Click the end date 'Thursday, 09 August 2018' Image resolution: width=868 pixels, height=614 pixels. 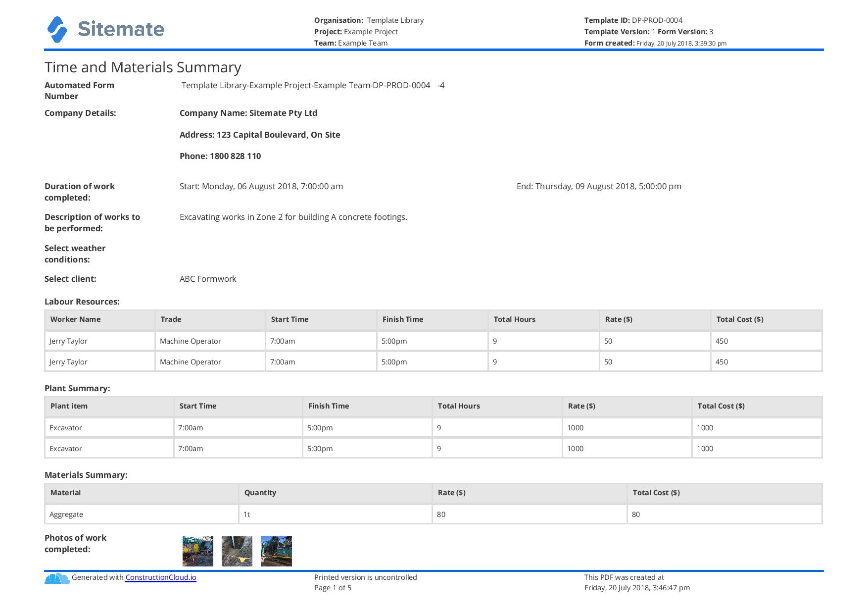[585, 186]
